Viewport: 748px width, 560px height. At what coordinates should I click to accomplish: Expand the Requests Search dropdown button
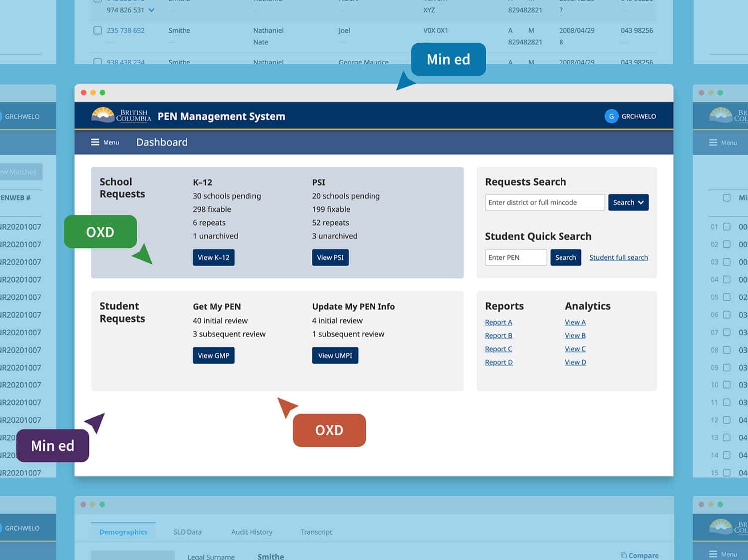click(x=628, y=203)
